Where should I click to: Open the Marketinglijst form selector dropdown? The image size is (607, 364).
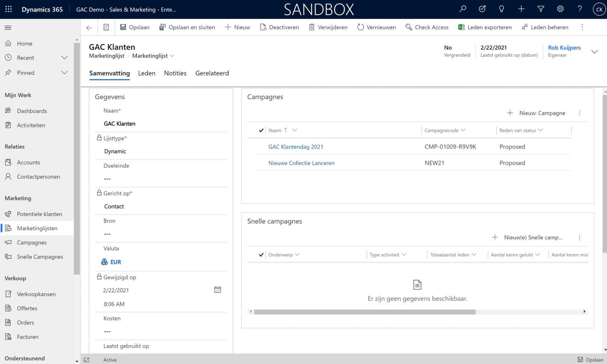click(173, 56)
